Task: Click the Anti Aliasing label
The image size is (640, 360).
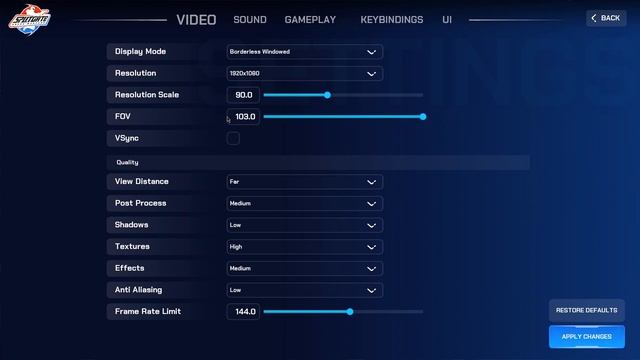Action: [138, 290]
